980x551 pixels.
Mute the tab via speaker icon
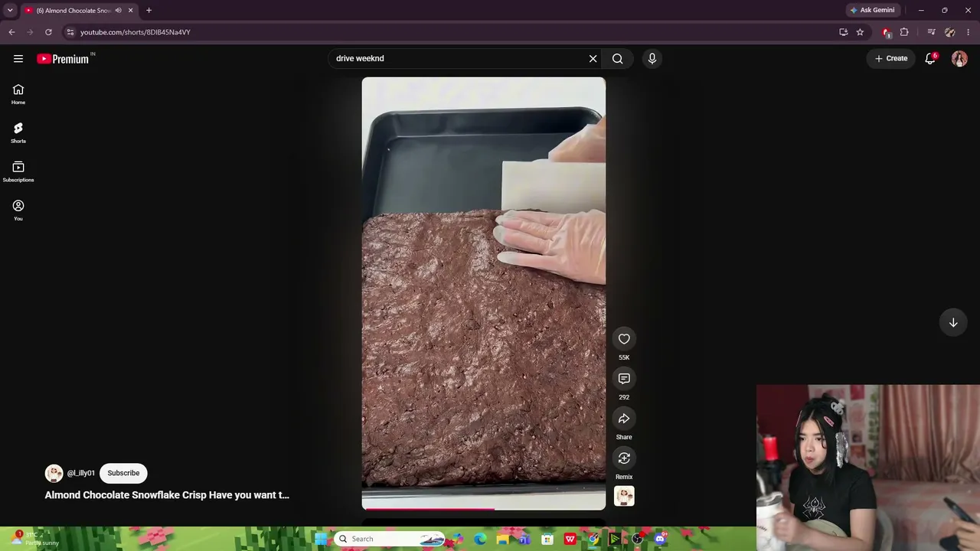(x=118, y=10)
